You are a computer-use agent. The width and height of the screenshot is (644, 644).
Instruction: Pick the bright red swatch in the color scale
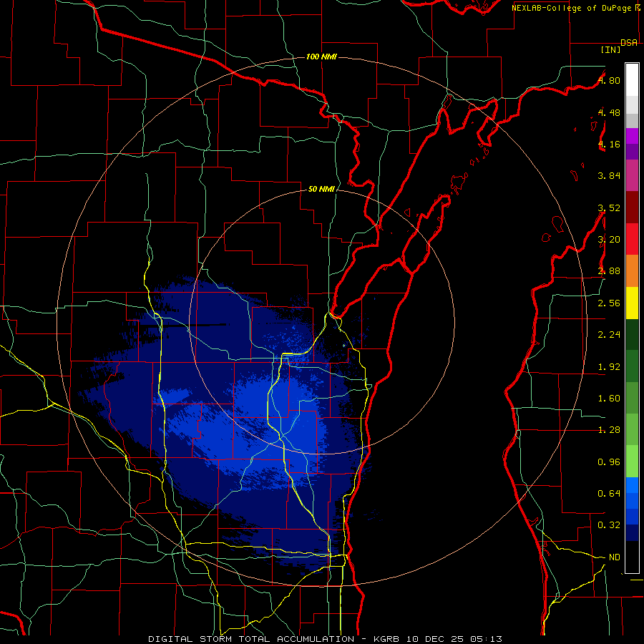coord(632,239)
